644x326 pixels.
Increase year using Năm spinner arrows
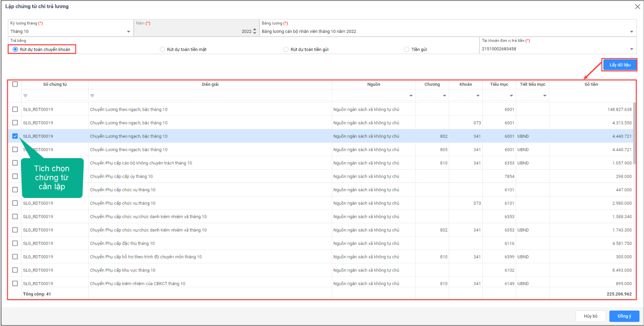click(255, 29)
